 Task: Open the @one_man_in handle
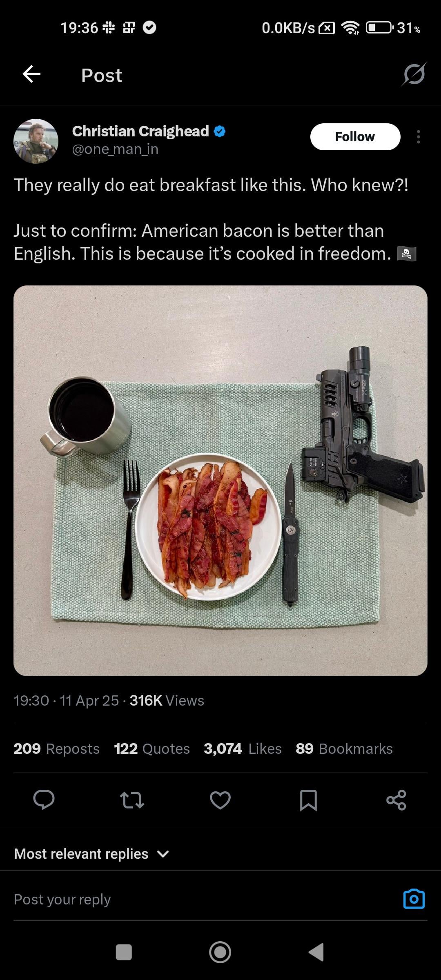pyautogui.click(x=115, y=149)
